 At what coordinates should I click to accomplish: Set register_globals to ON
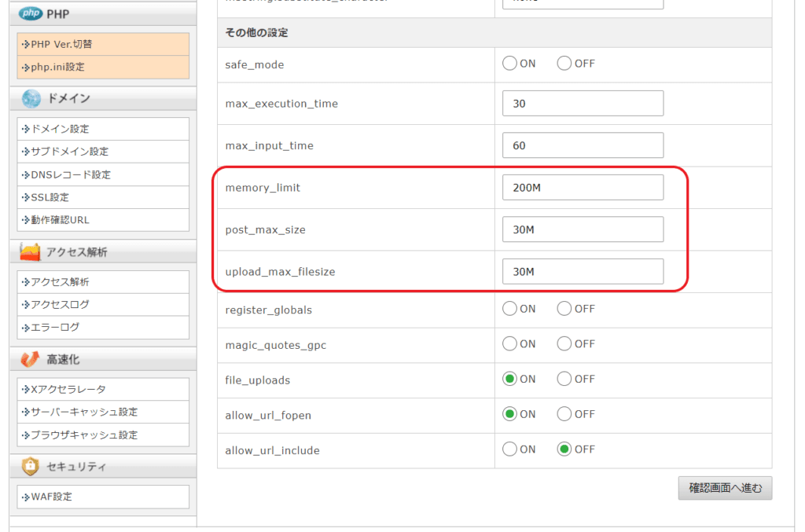click(509, 308)
